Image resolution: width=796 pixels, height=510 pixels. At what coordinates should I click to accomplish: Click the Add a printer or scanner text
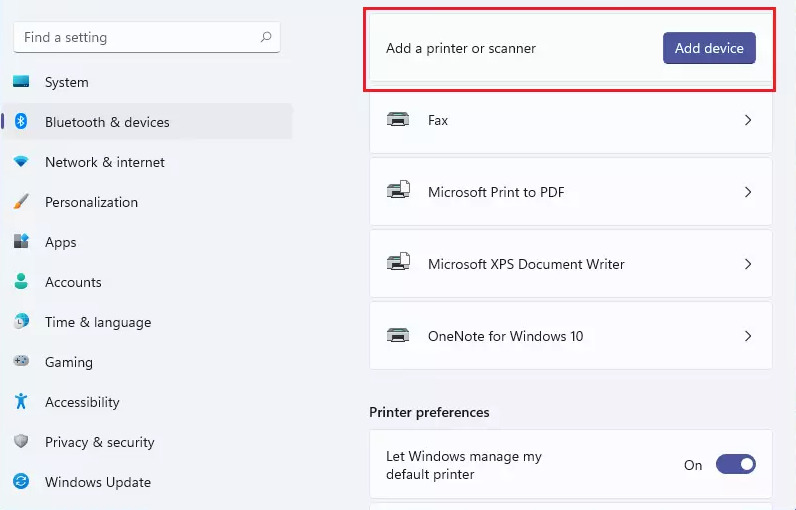point(461,48)
